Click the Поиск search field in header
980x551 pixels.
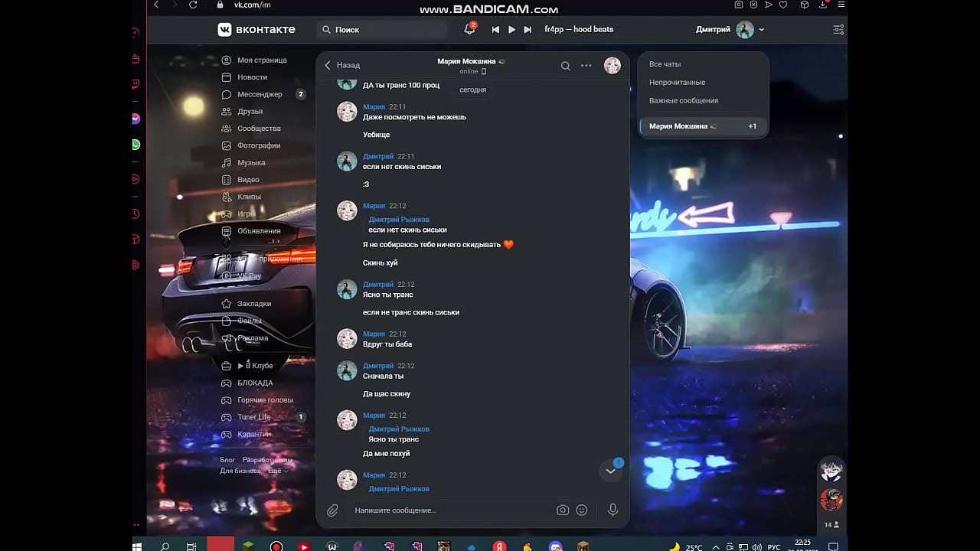pos(383,30)
